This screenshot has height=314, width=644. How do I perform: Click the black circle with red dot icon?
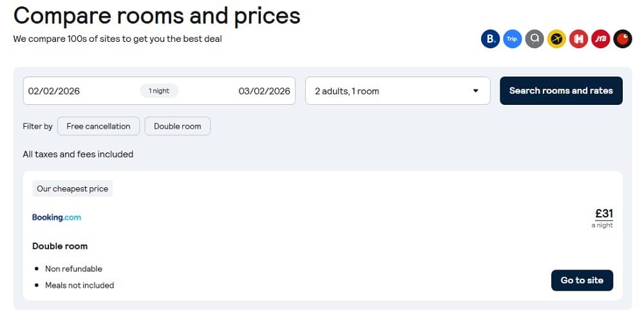pos(623,39)
